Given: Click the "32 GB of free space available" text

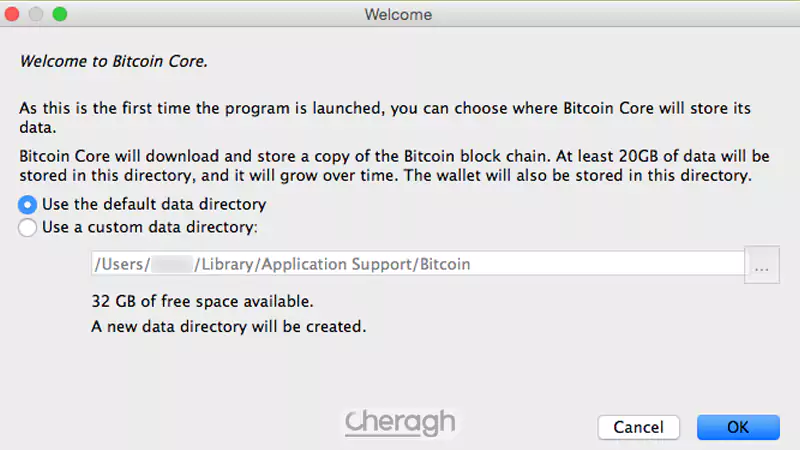Looking at the screenshot, I should (x=203, y=300).
